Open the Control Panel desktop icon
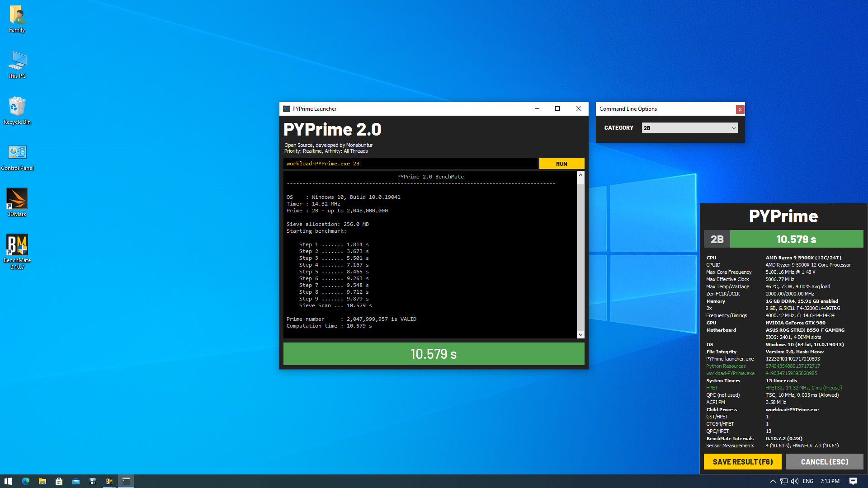 click(x=17, y=157)
